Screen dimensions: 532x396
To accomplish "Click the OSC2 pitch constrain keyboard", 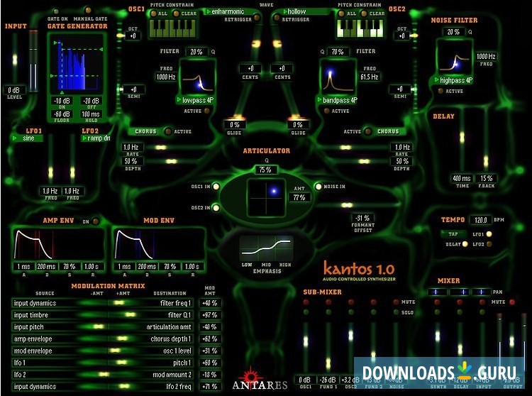I will coord(360,28).
